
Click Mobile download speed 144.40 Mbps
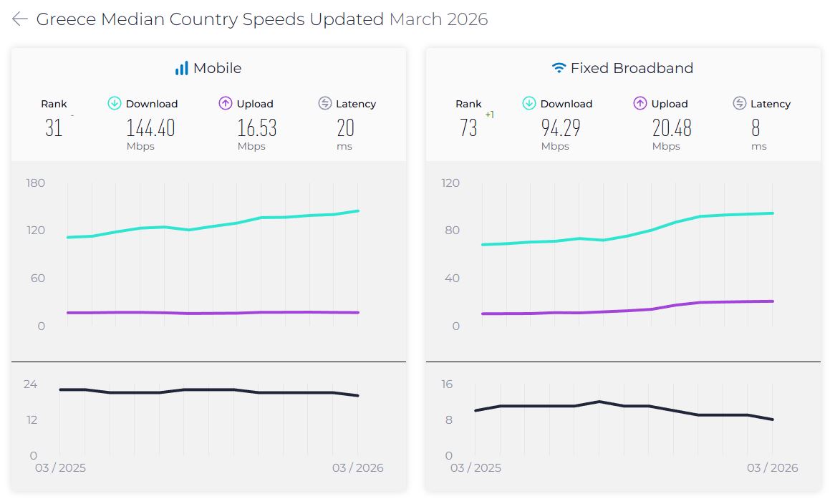point(150,129)
